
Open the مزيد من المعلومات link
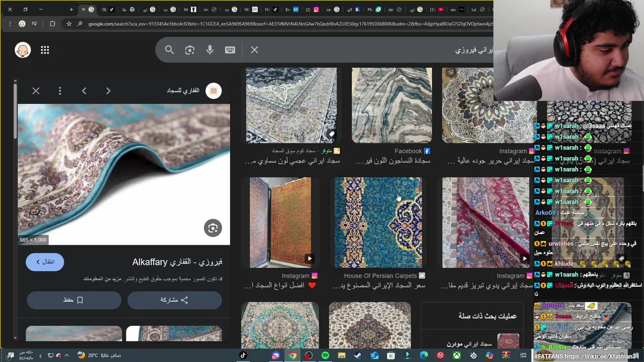click(103, 279)
